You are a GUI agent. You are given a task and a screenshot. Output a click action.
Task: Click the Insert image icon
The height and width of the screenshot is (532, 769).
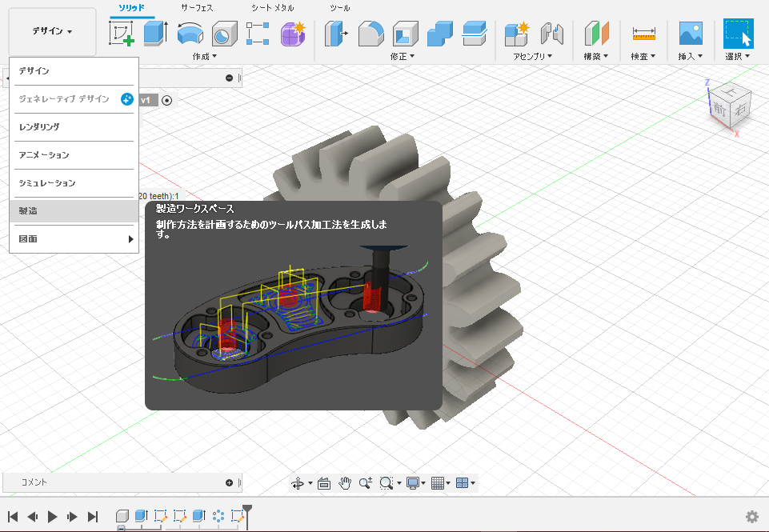pyautogui.click(x=691, y=34)
